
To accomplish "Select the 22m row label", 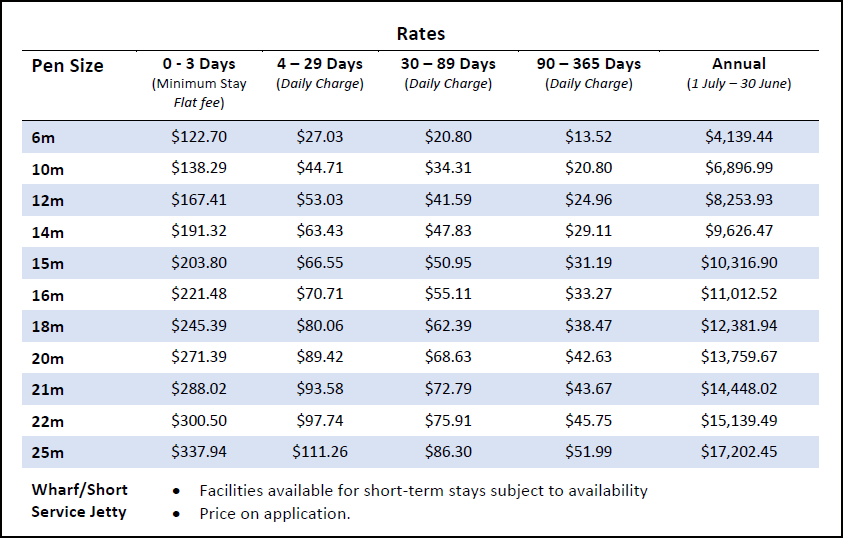I will coord(48,421).
